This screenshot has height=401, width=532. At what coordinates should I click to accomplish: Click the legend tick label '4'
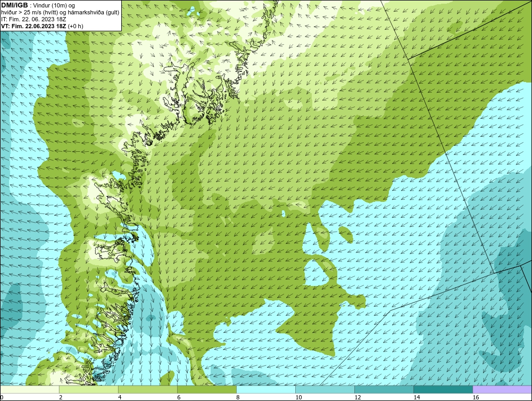tap(120, 397)
